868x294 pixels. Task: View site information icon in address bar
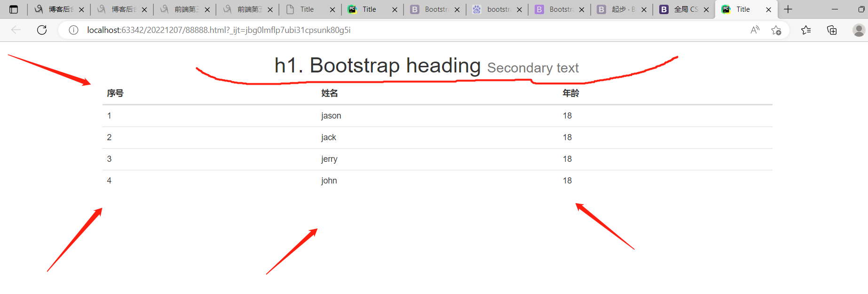tap(73, 30)
